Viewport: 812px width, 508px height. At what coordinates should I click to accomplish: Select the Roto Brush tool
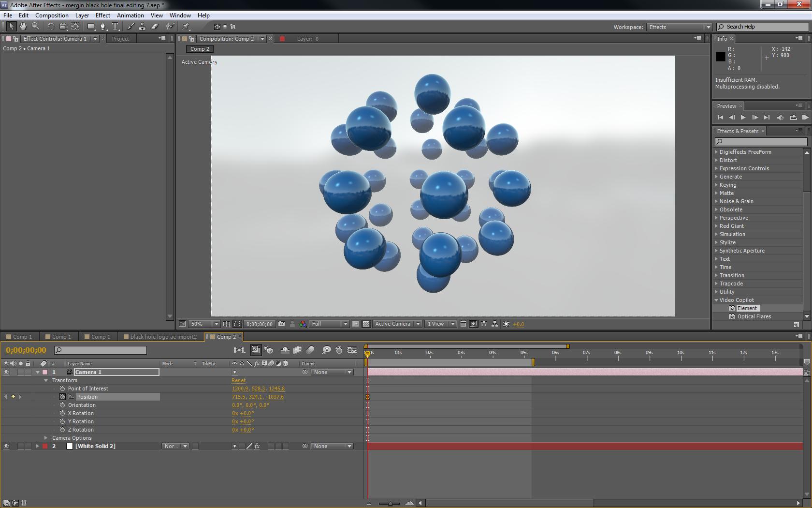click(x=170, y=26)
